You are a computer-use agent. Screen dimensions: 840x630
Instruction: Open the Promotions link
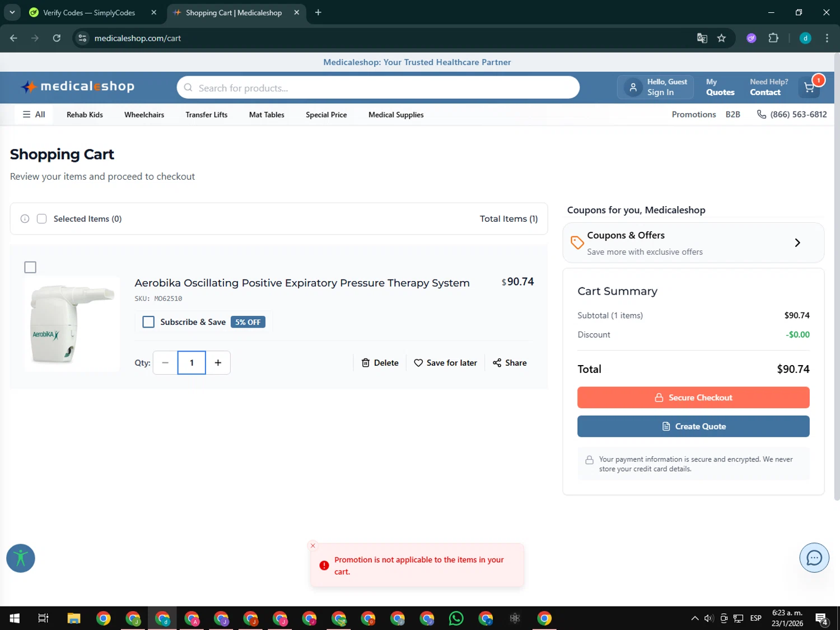[x=694, y=114]
